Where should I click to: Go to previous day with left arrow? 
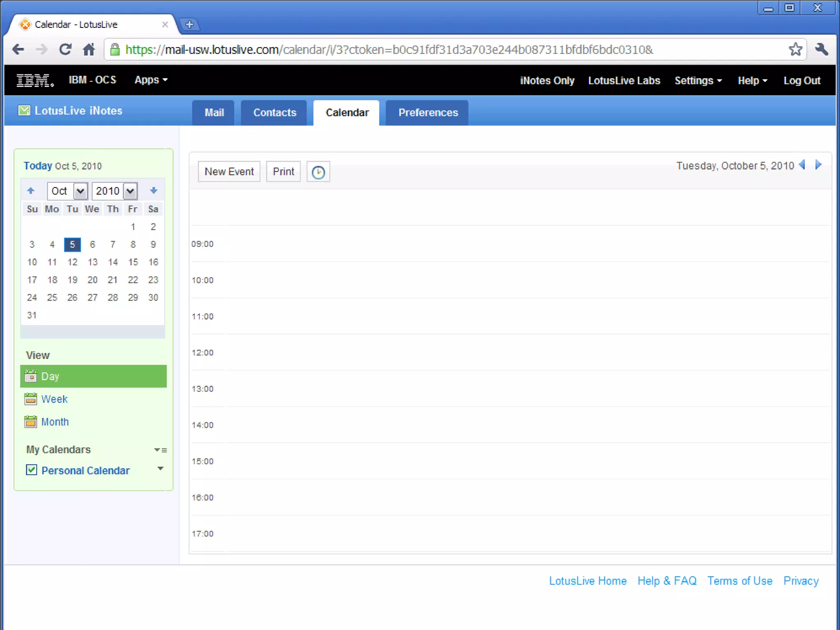click(x=802, y=165)
